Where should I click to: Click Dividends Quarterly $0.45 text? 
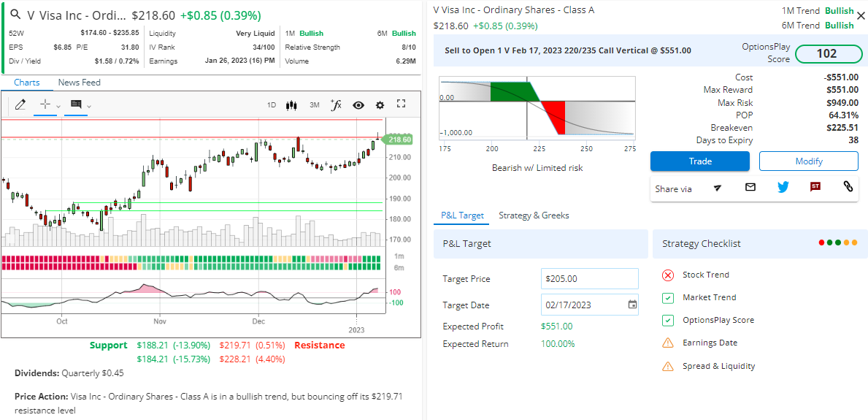coord(69,373)
